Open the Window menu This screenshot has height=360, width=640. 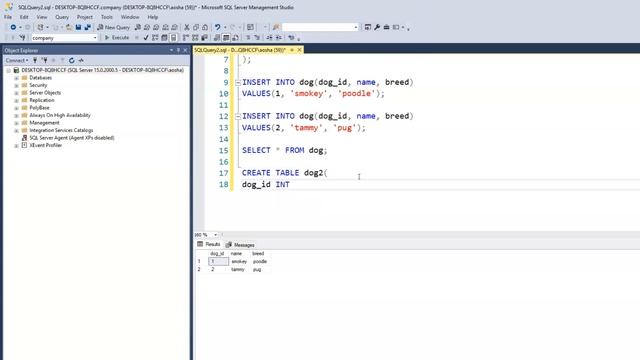pos(130,17)
